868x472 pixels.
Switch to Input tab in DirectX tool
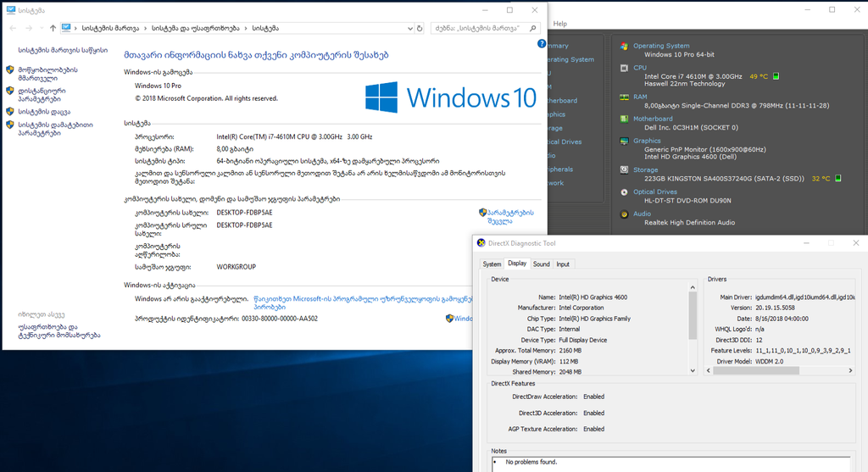(x=563, y=264)
